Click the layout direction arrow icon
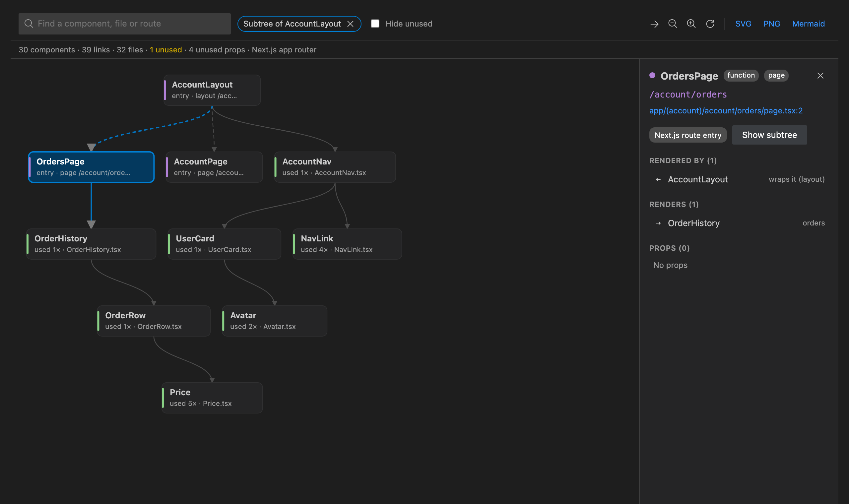This screenshot has width=849, height=504. tap(654, 24)
